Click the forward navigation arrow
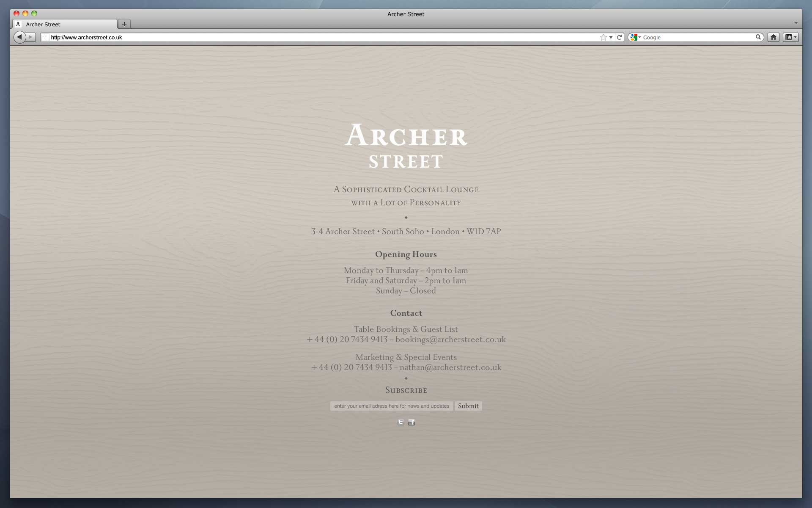812x508 pixels. point(30,37)
